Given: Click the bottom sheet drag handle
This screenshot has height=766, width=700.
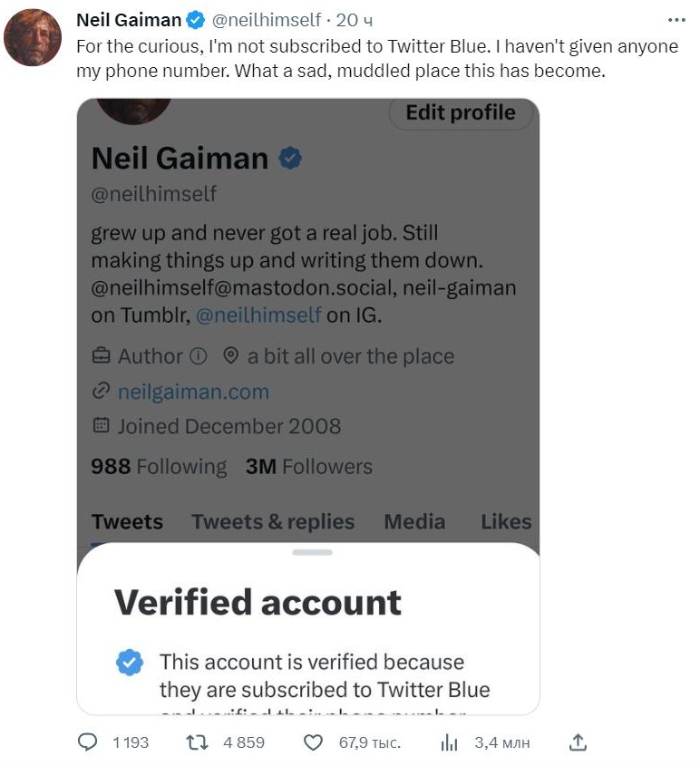Looking at the screenshot, I should [313, 552].
